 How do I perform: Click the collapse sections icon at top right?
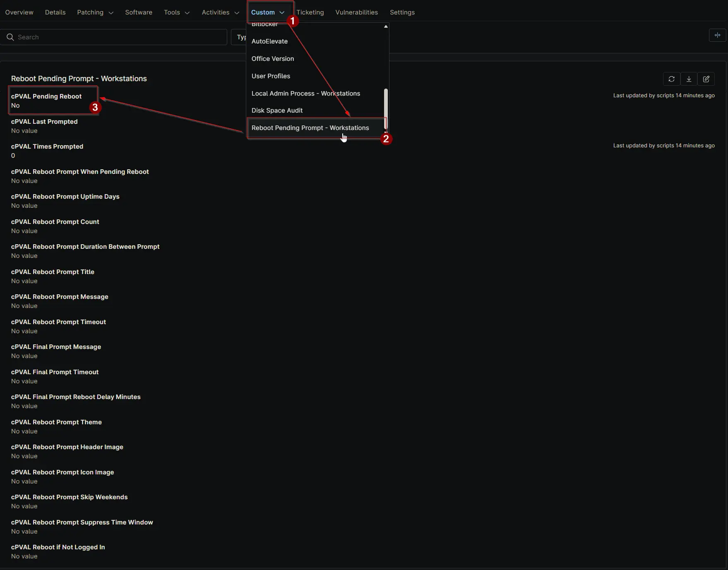(717, 36)
